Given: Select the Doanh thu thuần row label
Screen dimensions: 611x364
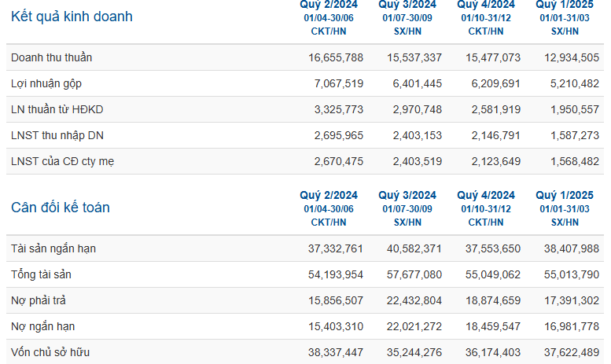Looking at the screenshot, I should coord(53,57).
